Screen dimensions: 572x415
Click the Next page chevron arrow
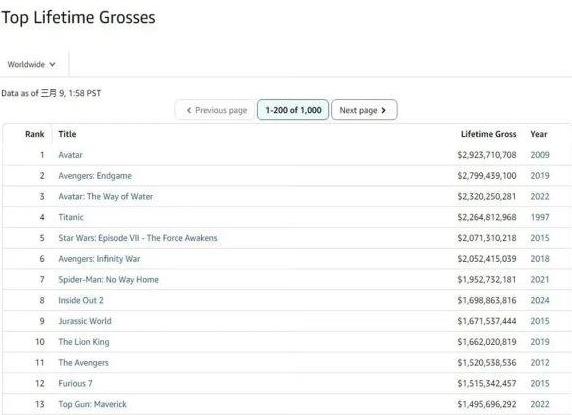[383, 110]
